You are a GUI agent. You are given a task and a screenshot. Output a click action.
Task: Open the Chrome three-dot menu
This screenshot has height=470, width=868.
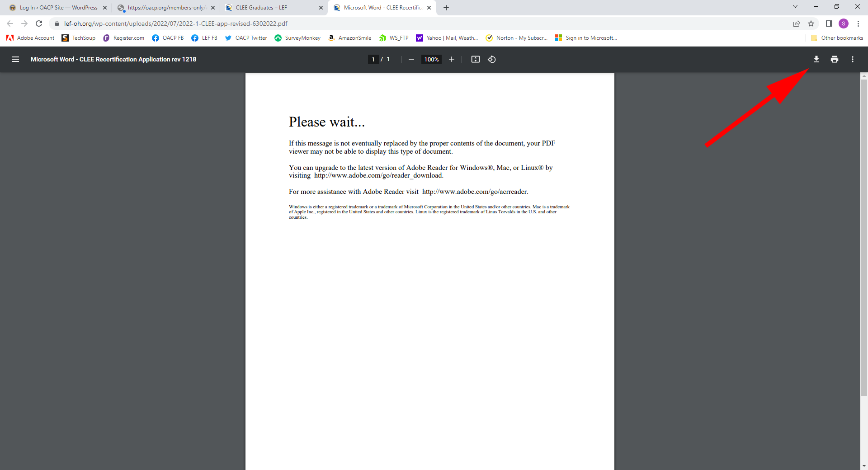coord(858,23)
